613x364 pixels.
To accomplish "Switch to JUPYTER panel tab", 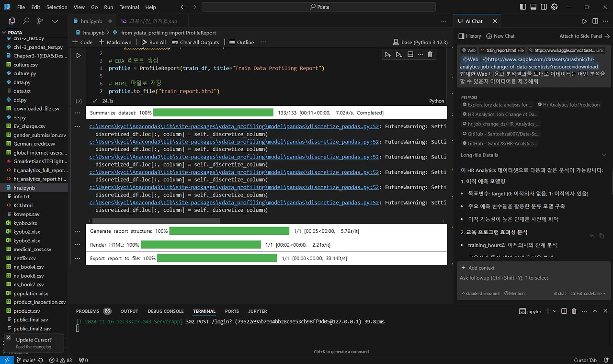I will pos(258,311).
